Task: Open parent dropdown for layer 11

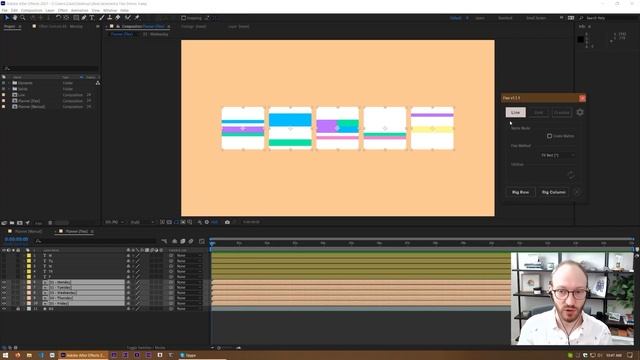Action: tap(189, 309)
